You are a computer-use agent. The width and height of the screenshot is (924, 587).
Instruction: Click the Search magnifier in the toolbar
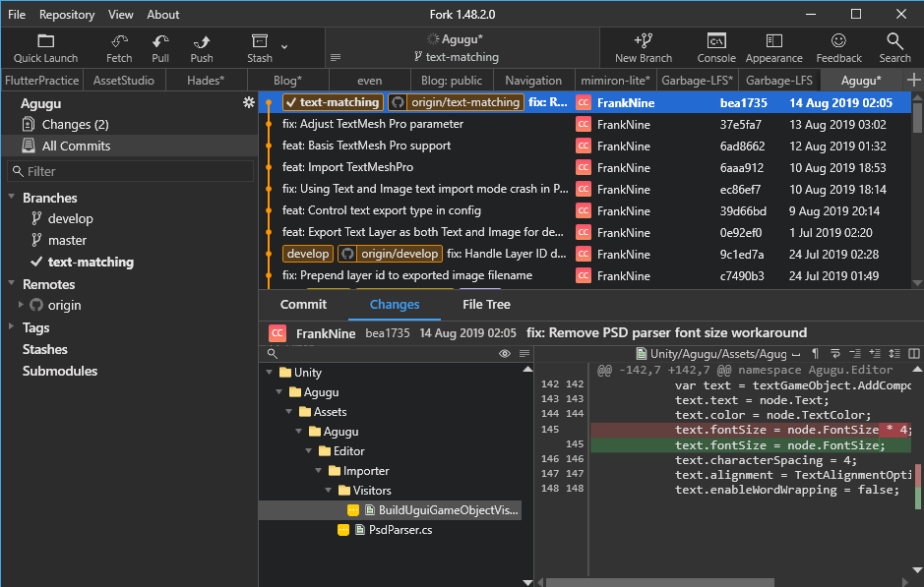tap(894, 41)
